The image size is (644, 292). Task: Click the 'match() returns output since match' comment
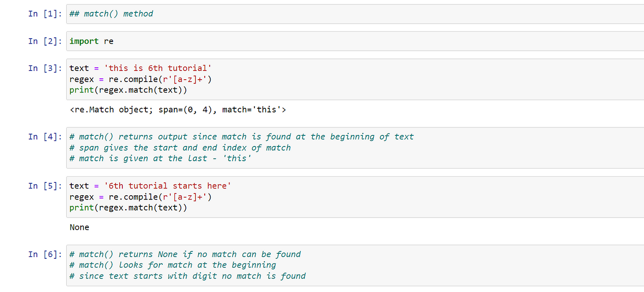pyautogui.click(x=241, y=137)
